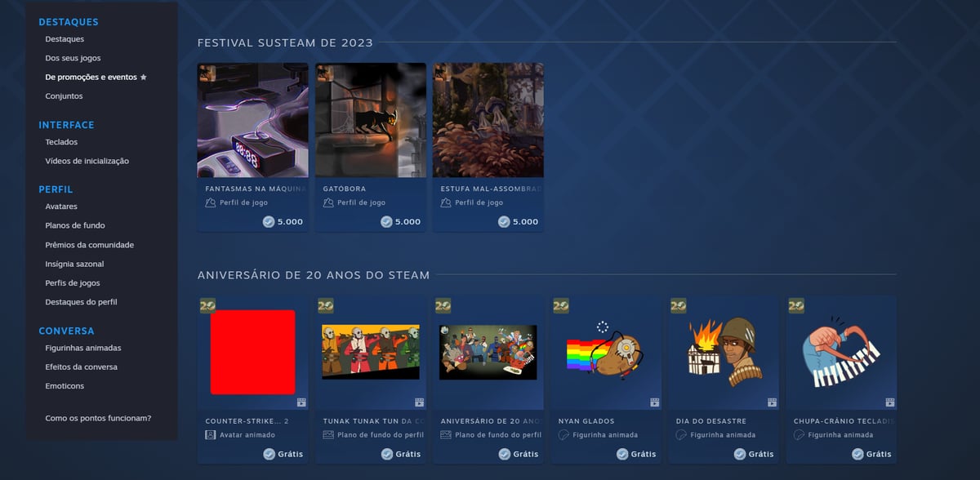
Task: Open the Gatobora cat artwork thumbnail
Action: coord(371,121)
